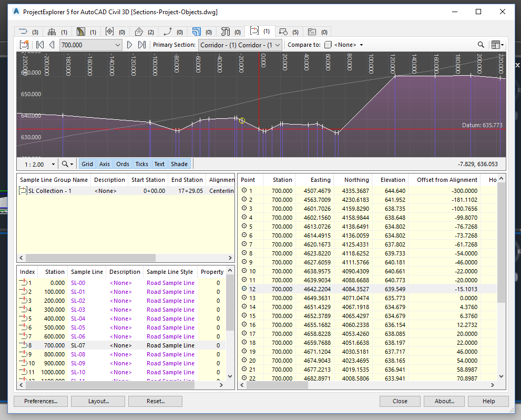Toggle the Compare to checkbox
The width and height of the screenshot is (521, 420).
pos(328,45)
